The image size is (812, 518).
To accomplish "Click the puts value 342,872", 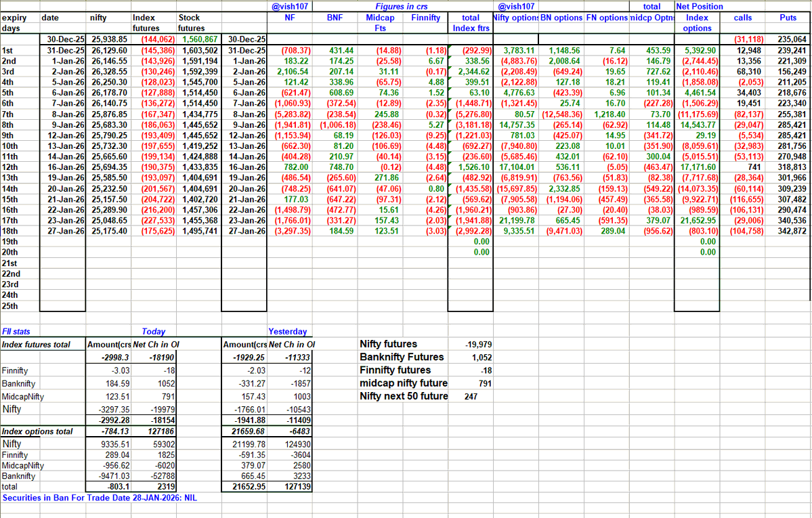I will tap(792, 231).
